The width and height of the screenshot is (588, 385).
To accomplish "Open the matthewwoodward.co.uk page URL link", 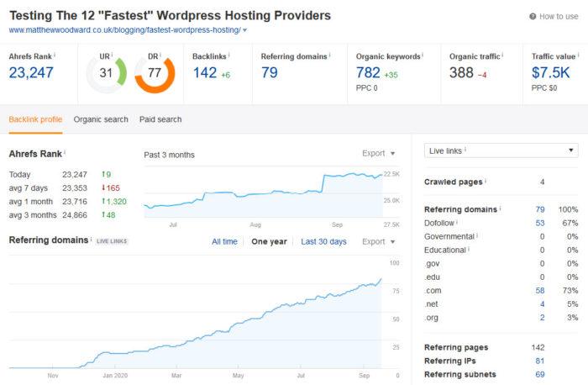I will tap(124, 30).
